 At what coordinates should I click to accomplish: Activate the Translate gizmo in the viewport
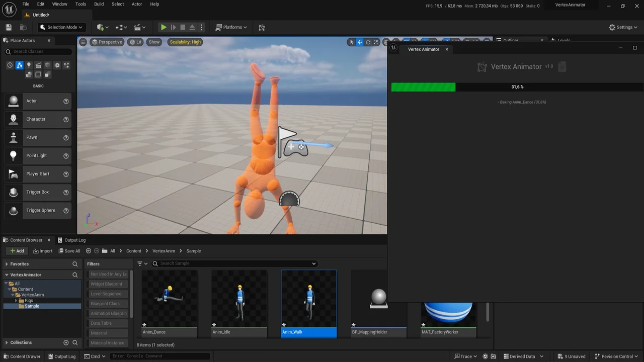(359, 42)
